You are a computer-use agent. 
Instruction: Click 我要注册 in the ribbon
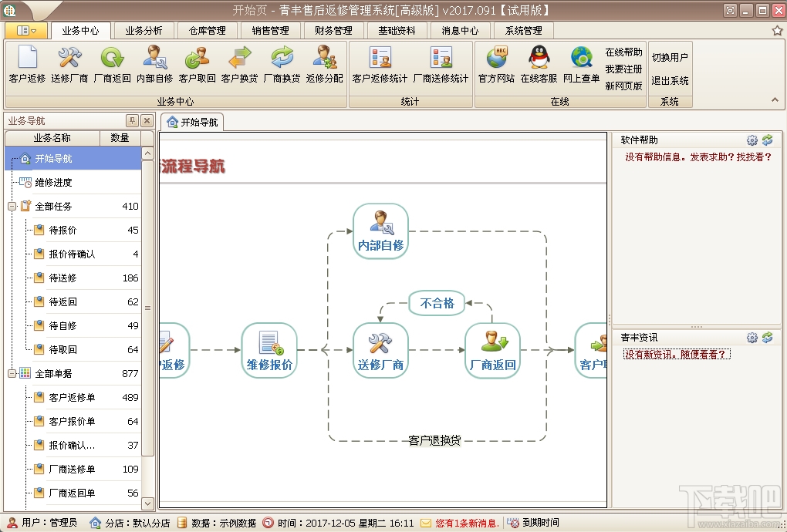pyautogui.click(x=623, y=69)
